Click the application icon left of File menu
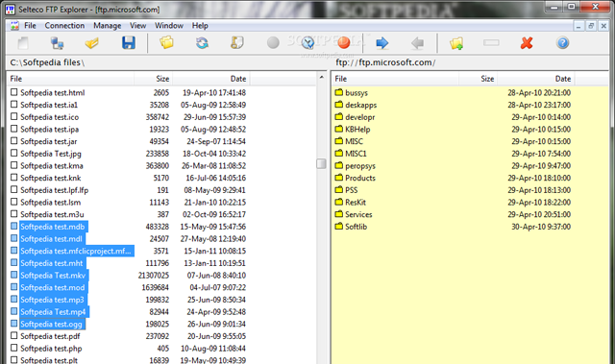The height and width of the screenshot is (364, 615). (x=14, y=26)
